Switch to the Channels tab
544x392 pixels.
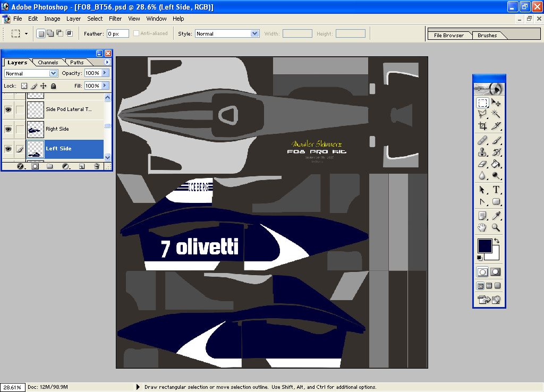[48, 63]
